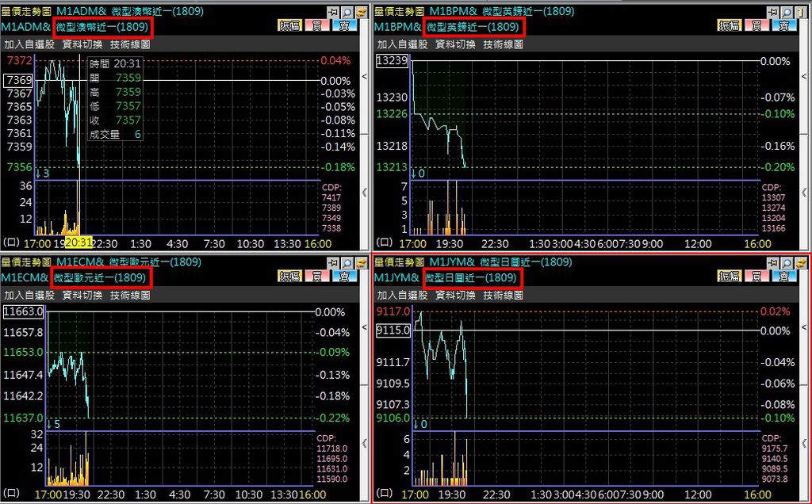Click the swap arrows icon in M1ADM& panel

360,11
